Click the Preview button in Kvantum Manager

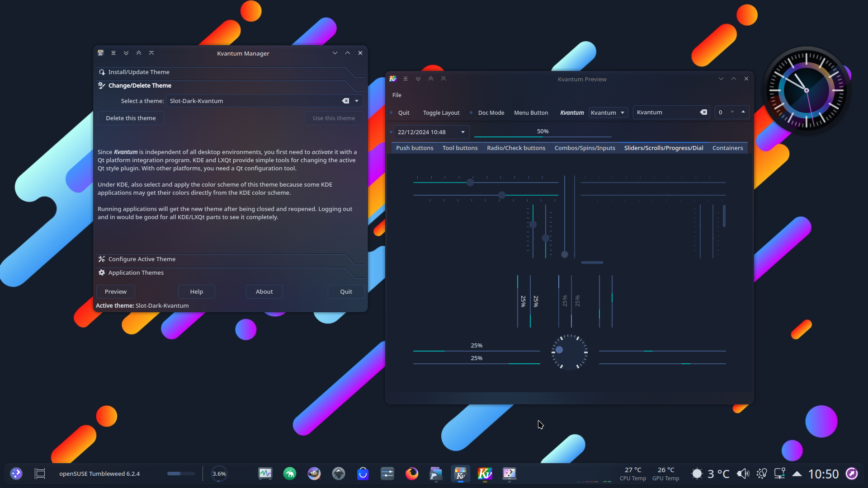[x=115, y=291]
